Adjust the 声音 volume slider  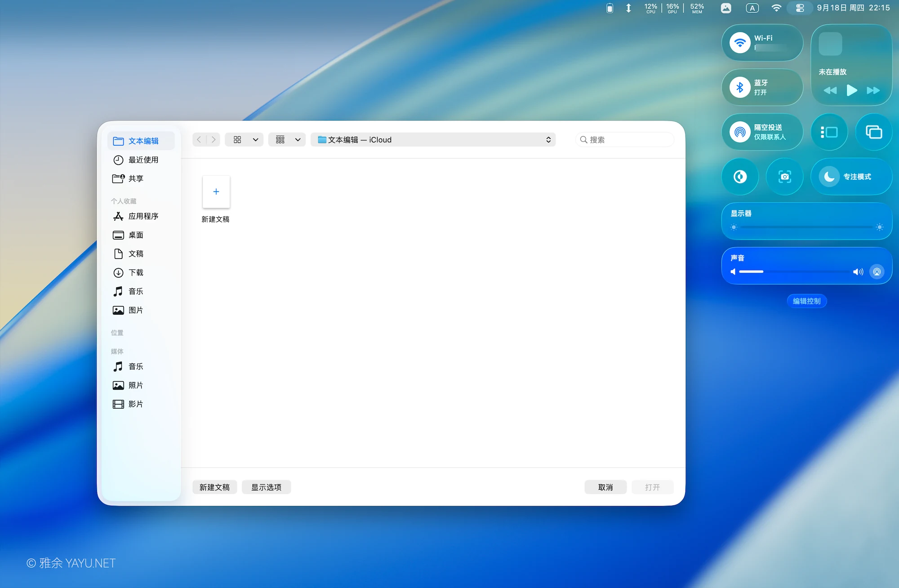coord(795,272)
